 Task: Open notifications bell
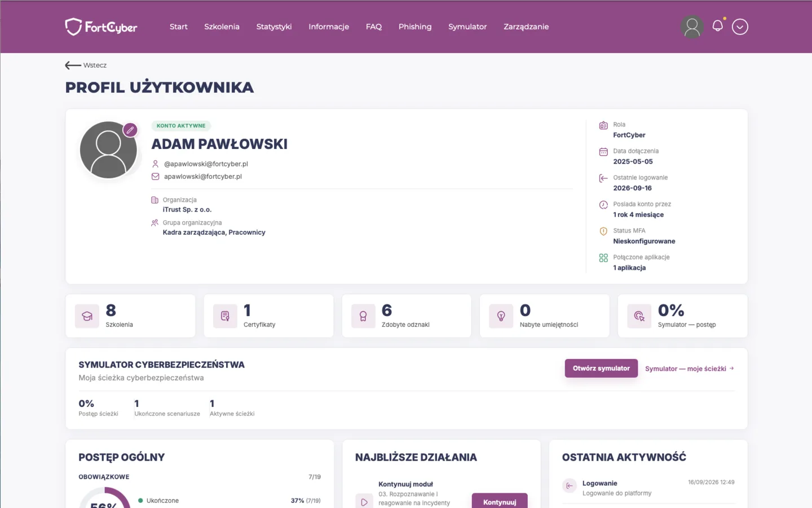pyautogui.click(x=718, y=26)
